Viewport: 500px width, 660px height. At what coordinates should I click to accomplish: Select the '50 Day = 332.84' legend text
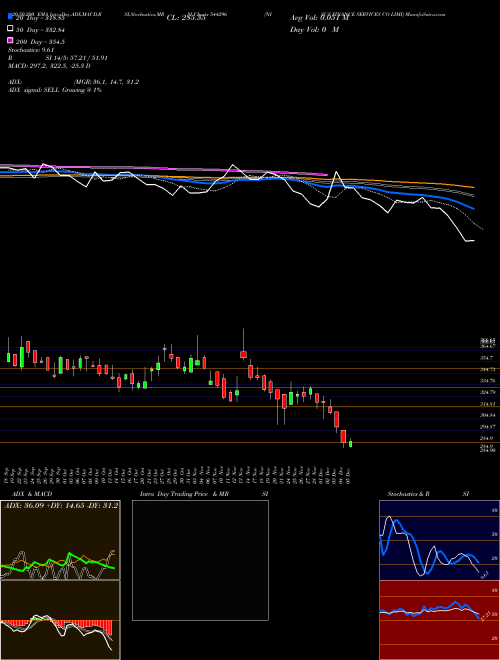(x=40, y=30)
